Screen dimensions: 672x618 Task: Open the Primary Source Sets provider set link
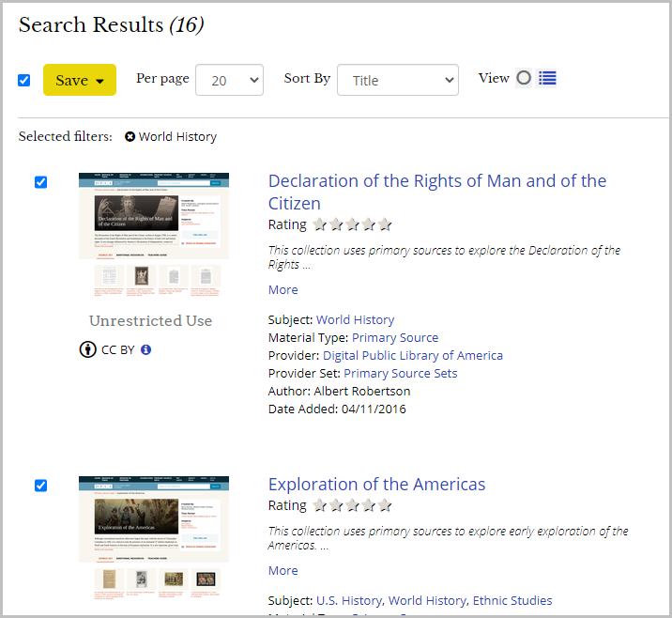400,374
